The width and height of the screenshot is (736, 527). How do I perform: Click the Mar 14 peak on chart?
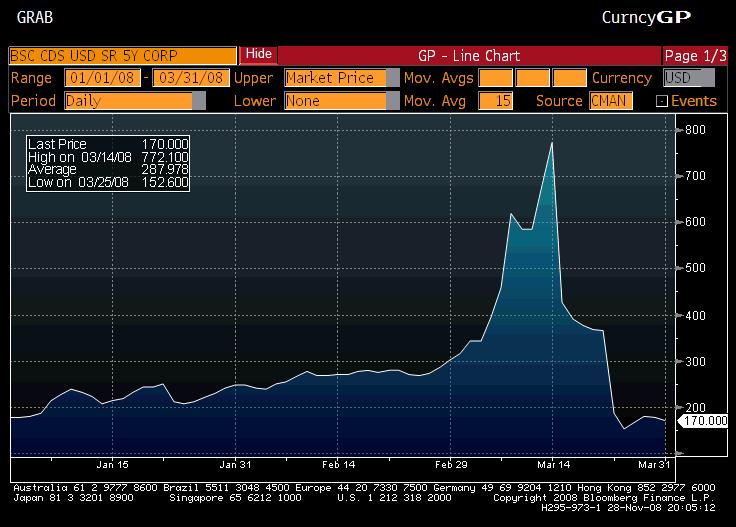pyautogui.click(x=552, y=143)
